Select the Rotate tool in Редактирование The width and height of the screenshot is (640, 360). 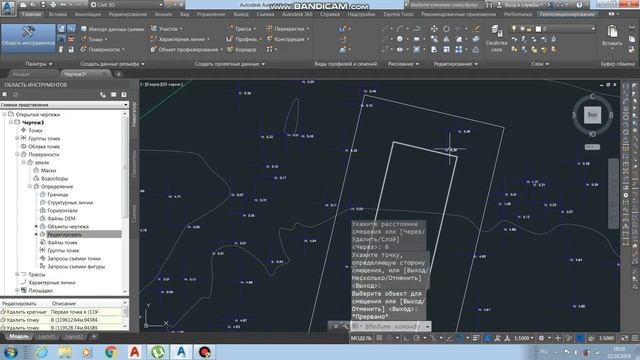[x=447, y=29]
